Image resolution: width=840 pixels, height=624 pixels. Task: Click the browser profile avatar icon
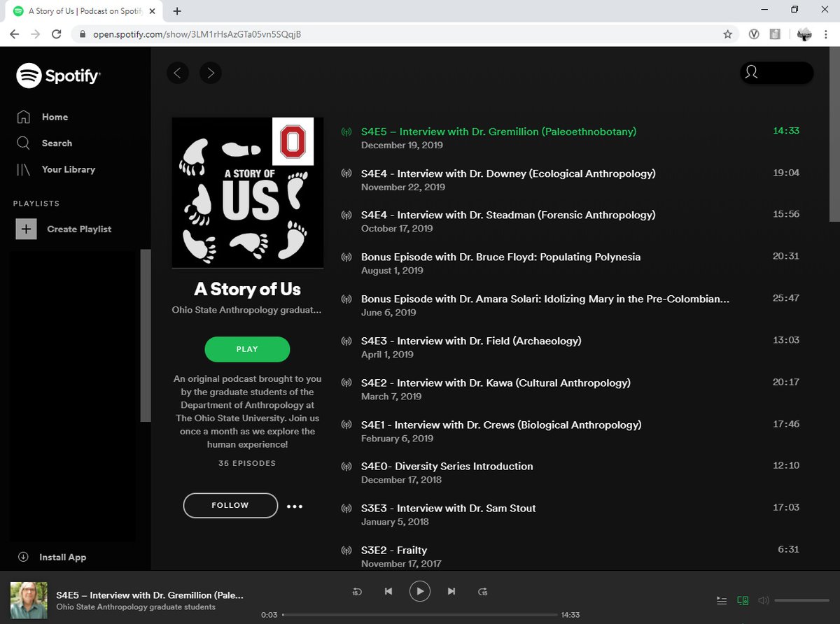(804, 34)
